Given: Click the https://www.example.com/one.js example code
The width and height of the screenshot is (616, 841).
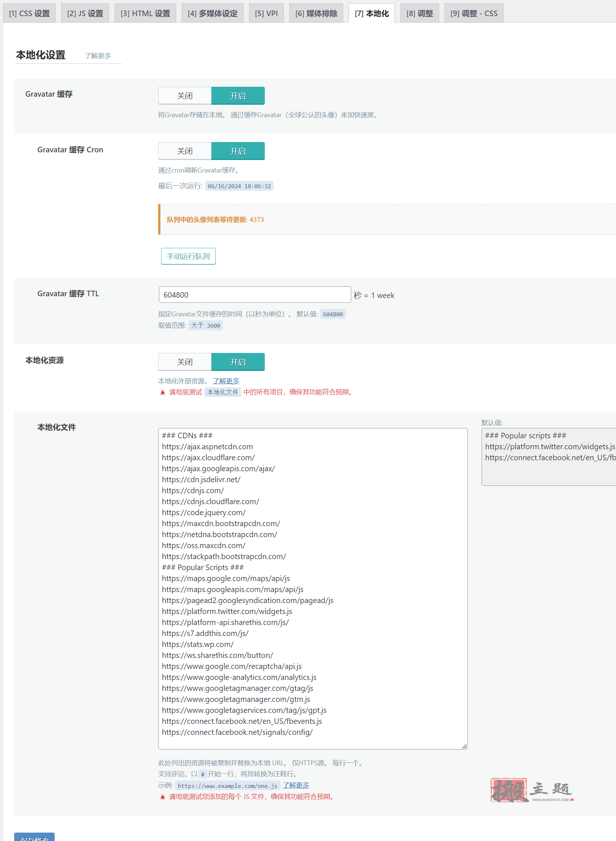Looking at the screenshot, I should (x=228, y=786).
